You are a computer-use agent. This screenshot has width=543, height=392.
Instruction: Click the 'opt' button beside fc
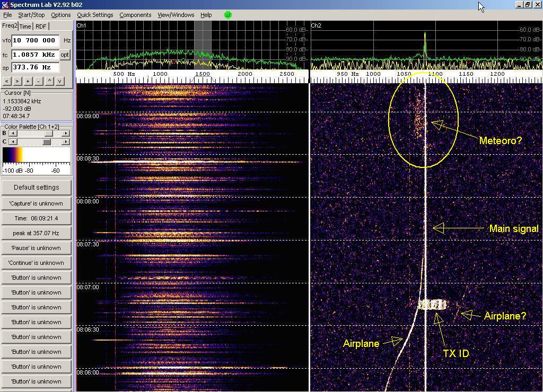[65, 55]
